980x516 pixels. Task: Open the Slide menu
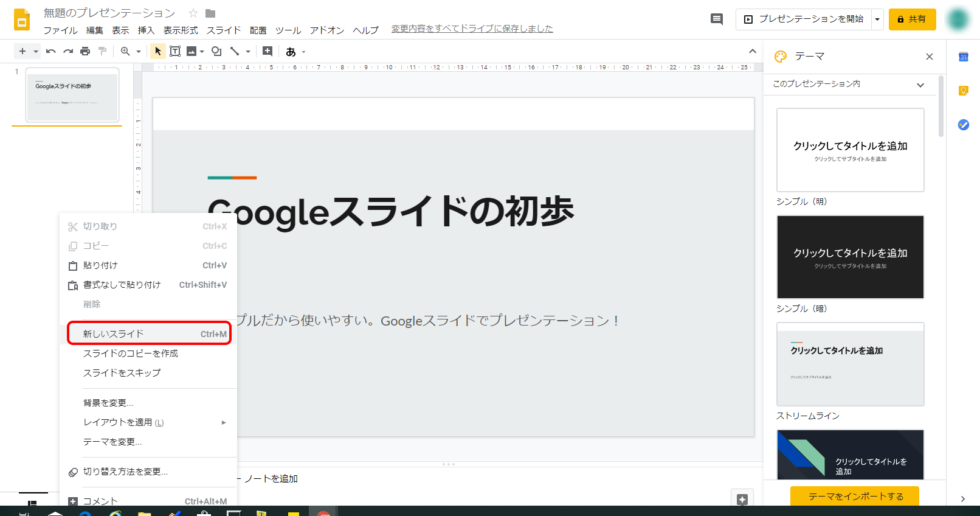(x=224, y=30)
